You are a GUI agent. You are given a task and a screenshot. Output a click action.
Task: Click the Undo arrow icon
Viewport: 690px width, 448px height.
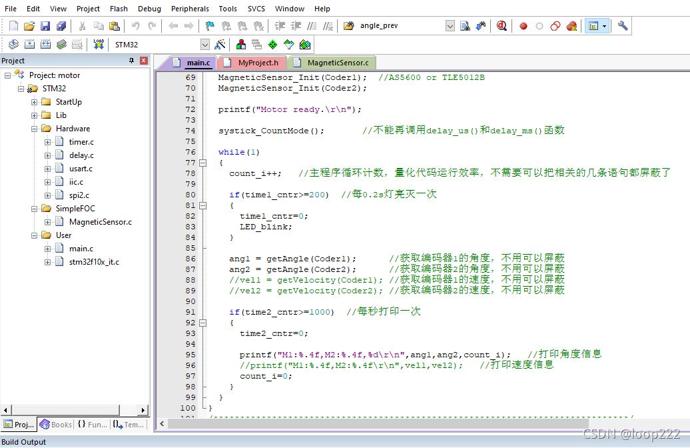136,26
